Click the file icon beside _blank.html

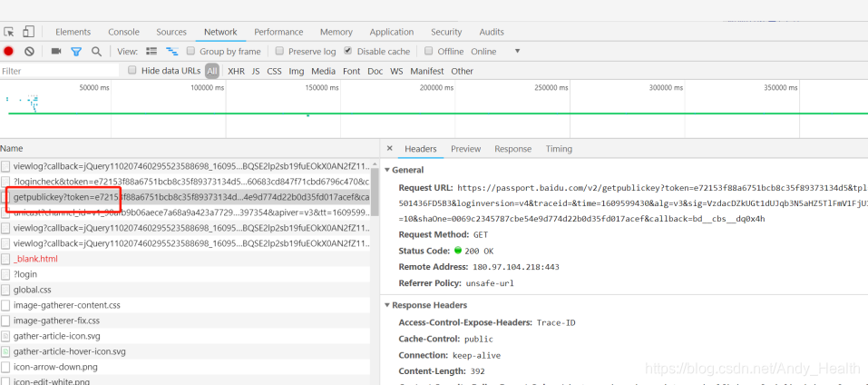(x=5, y=259)
